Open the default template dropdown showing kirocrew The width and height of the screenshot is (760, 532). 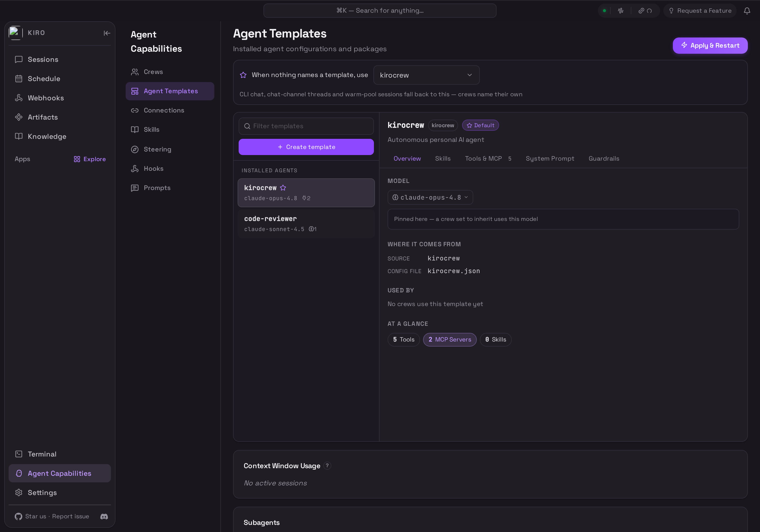426,75
